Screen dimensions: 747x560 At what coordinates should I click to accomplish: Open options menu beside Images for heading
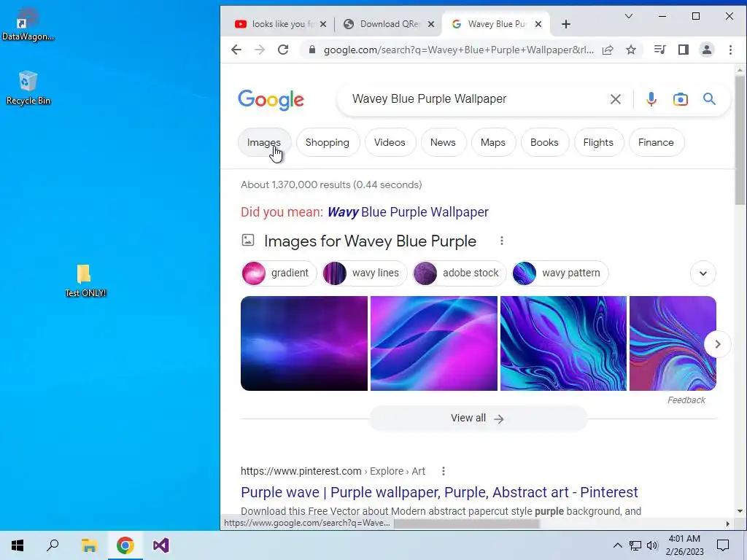(502, 241)
